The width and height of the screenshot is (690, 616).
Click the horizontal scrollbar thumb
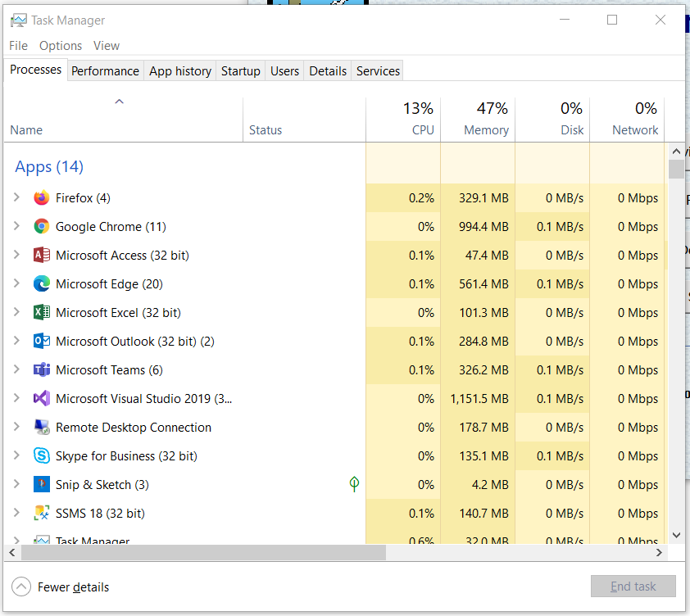click(x=203, y=553)
